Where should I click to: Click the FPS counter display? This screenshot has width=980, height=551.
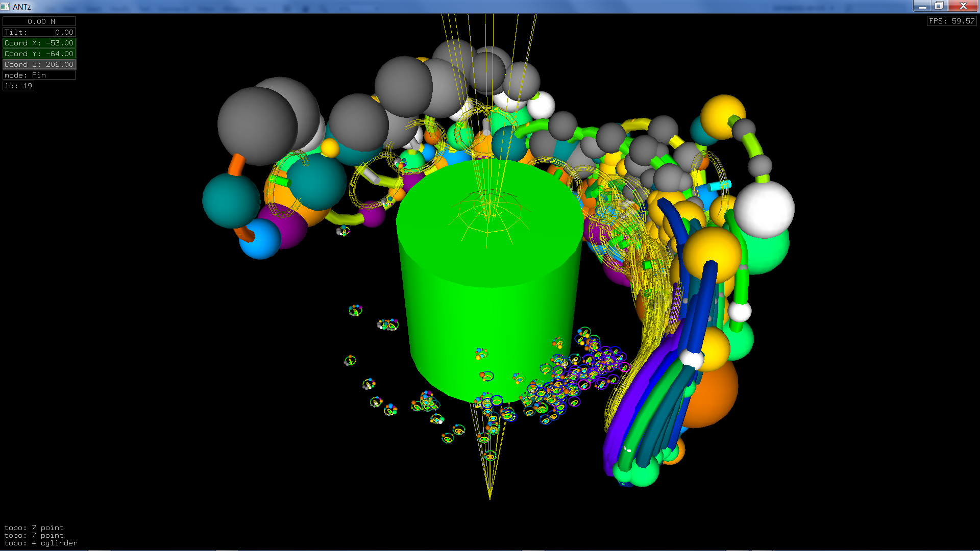[951, 21]
